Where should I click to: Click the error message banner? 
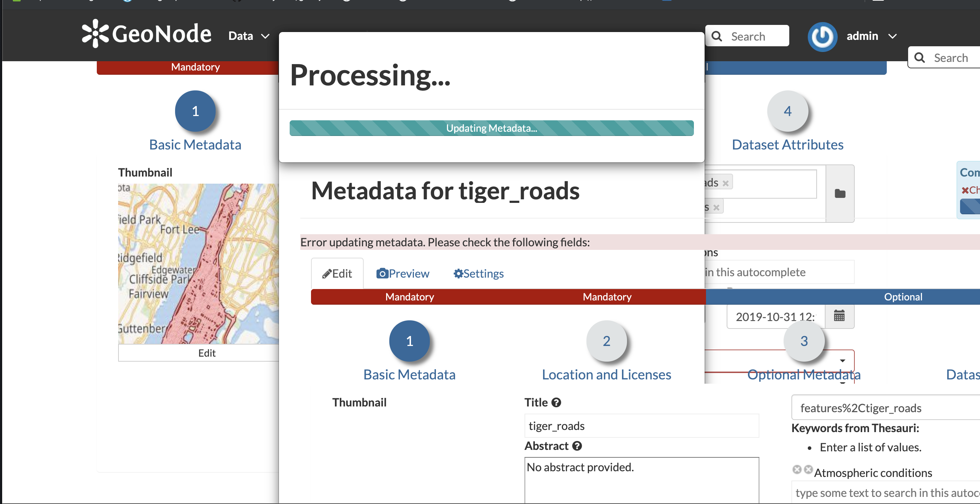640,242
